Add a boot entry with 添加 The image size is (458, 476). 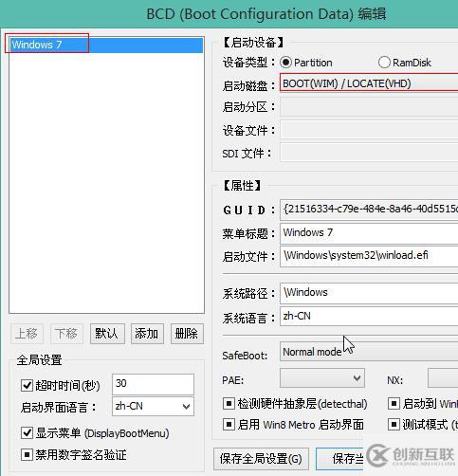tap(147, 334)
